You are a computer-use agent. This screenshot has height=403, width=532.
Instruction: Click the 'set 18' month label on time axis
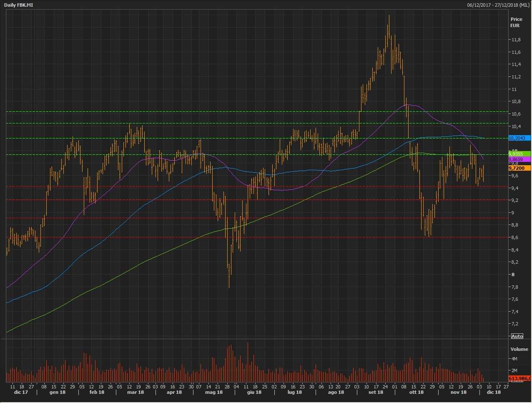click(376, 392)
